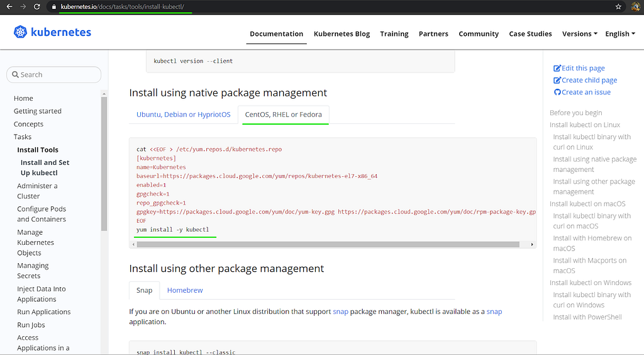
Task: Click the Create child page link
Action: pyautogui.click(x=589, y=80)
